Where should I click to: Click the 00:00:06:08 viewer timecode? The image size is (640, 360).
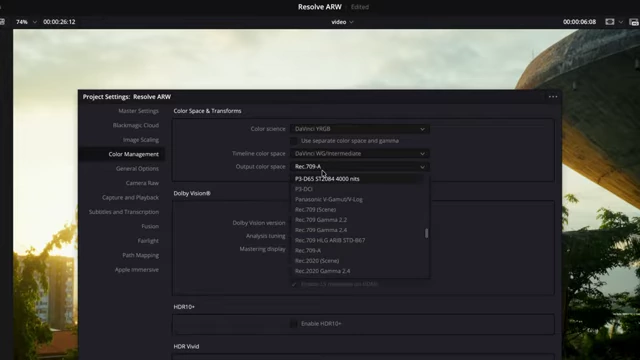pyautogui.click(x=579, y=22)
